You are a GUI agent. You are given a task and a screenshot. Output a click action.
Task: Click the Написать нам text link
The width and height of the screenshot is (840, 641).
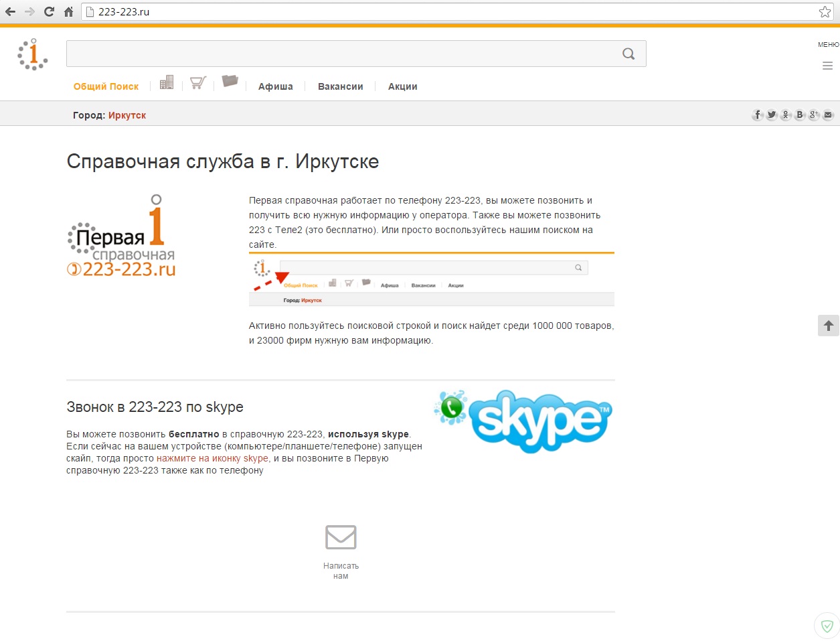pyautogui.click(x=341, y=571)
